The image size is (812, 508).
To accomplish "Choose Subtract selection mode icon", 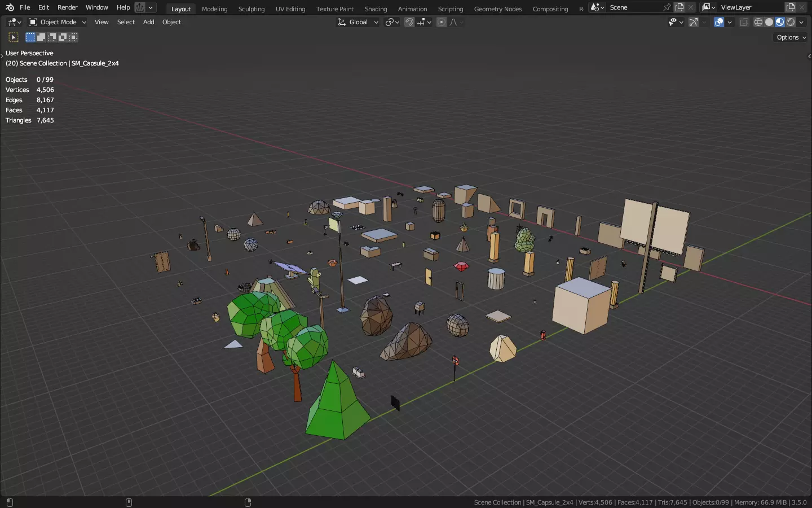I will click(52, 37).
